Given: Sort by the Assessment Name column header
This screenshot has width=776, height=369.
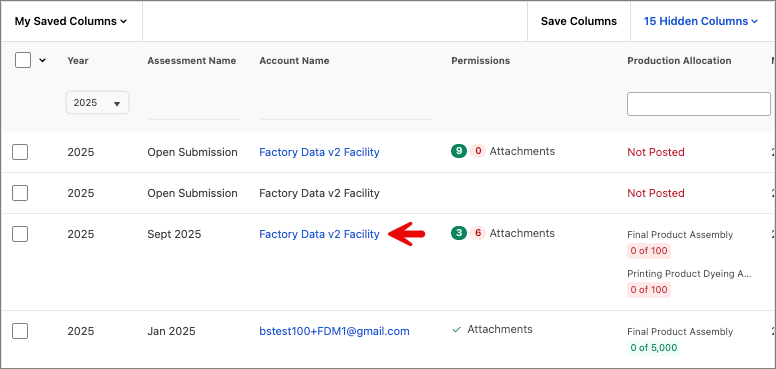Looking at the screenshot, I should click(x=192, y=61).
